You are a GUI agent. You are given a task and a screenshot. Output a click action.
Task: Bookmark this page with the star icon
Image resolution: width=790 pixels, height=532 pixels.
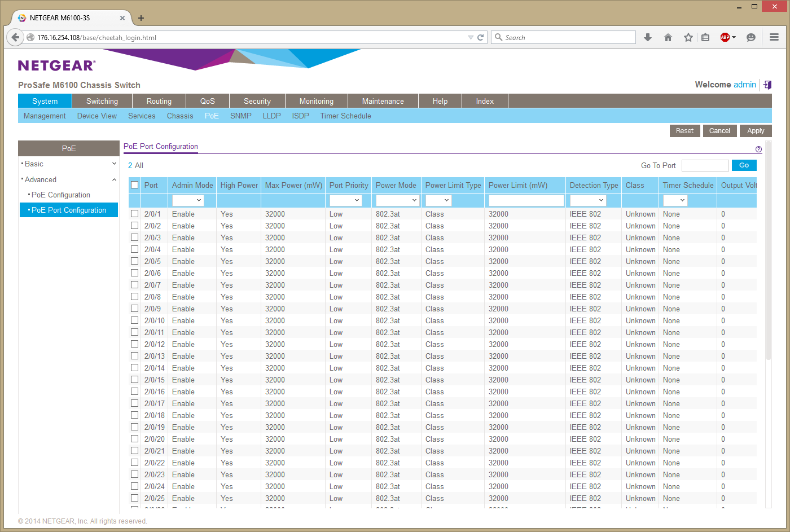coord(688,37)
